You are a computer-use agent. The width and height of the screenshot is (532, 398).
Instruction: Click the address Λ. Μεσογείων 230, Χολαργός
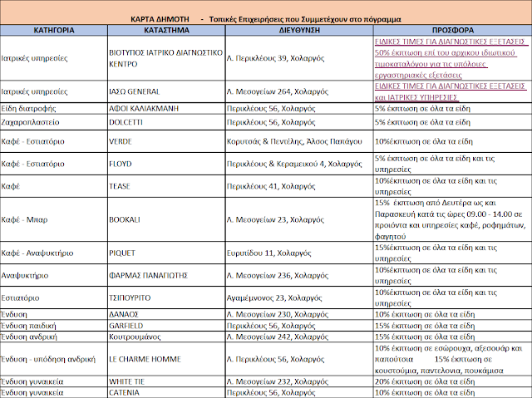coord(278,314)
